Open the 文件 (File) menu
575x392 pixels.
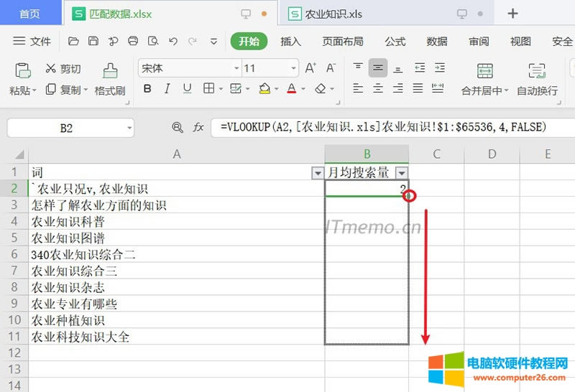[32, 42]
